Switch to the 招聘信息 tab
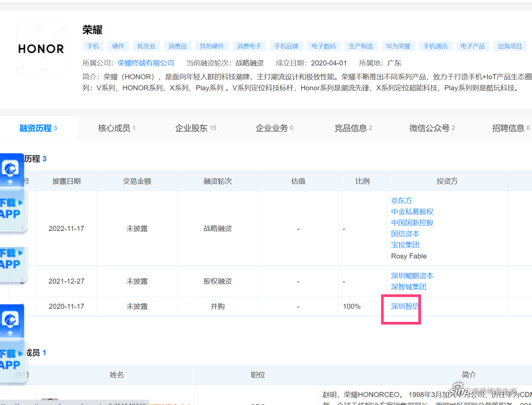This screenshot has height=405, width=532. click(511, 128)
